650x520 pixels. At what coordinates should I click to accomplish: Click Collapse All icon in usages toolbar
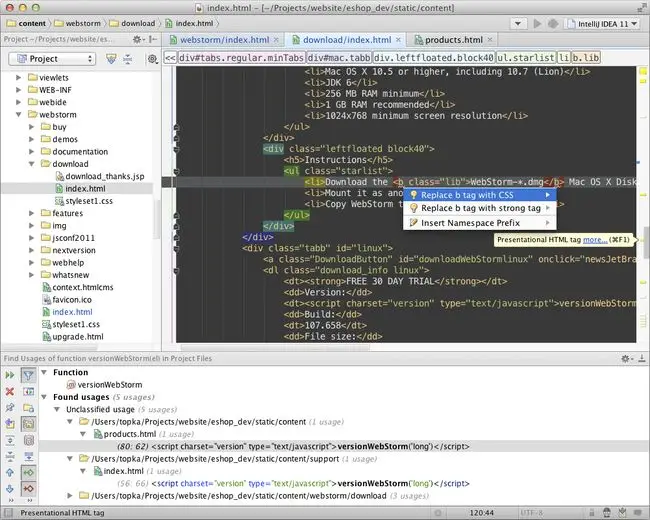[10, 457]
